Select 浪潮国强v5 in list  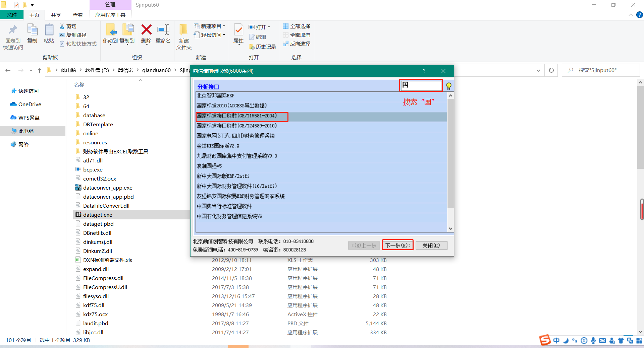(209, 166)
